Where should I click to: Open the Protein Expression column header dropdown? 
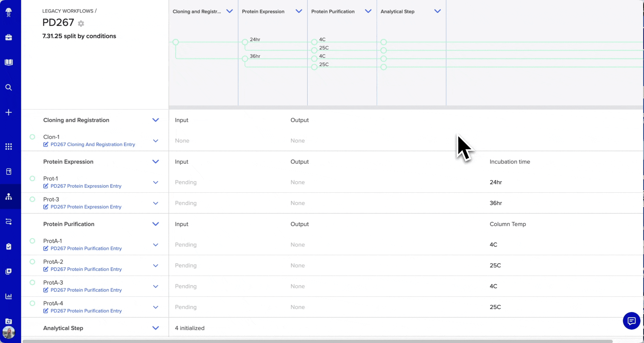tap(299, 11)
